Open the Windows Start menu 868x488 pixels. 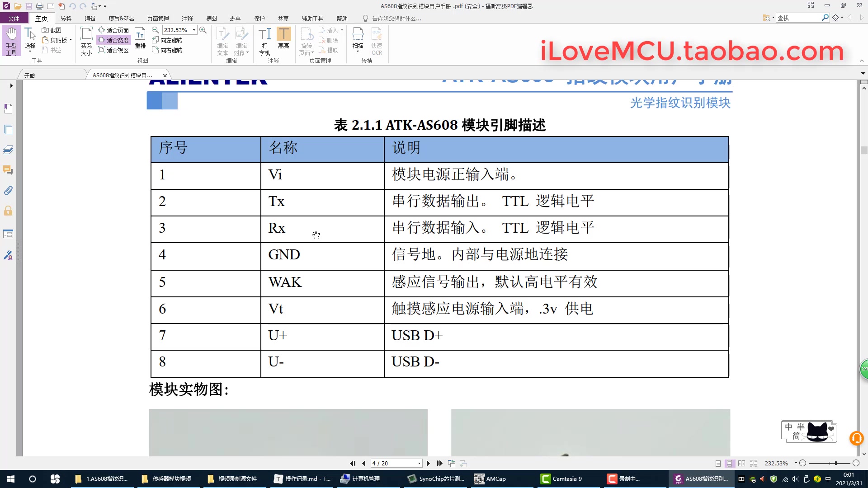click(11, 479)
